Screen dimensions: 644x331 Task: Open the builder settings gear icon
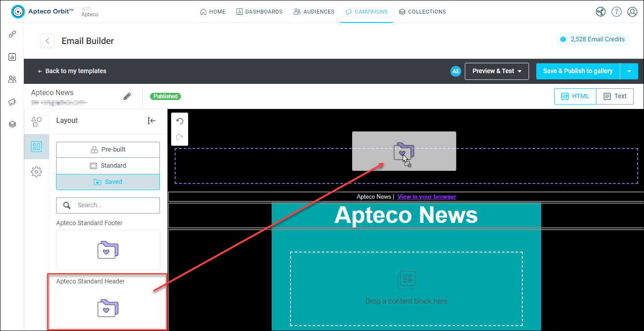[x=36, y=172]
